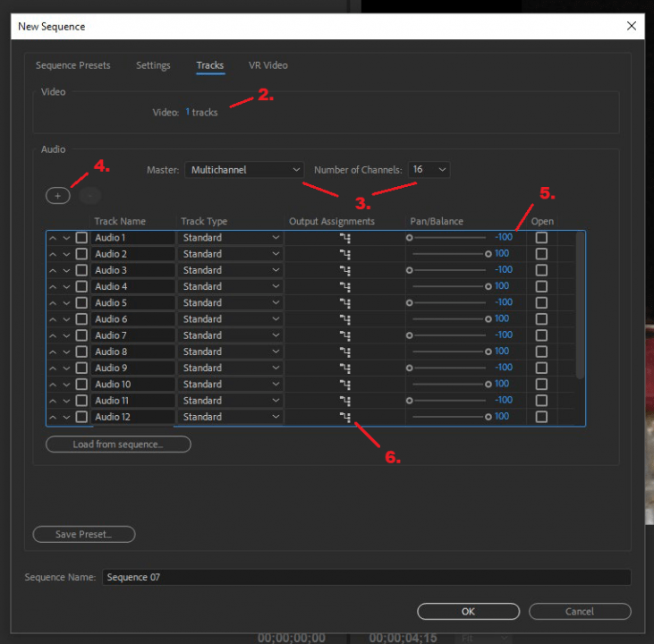
Task: Click the track list vertical scrollbar
Action: pyautogui.click(x=580, y=305)
